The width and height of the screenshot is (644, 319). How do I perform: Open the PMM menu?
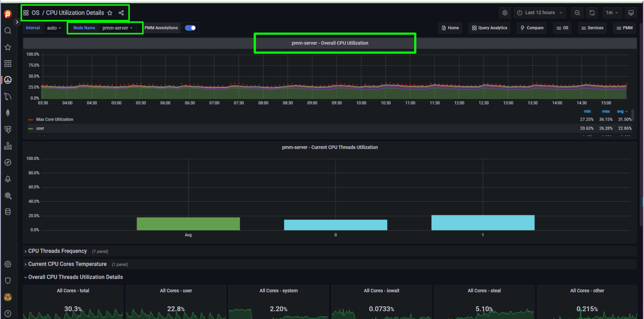pos(624,28)
